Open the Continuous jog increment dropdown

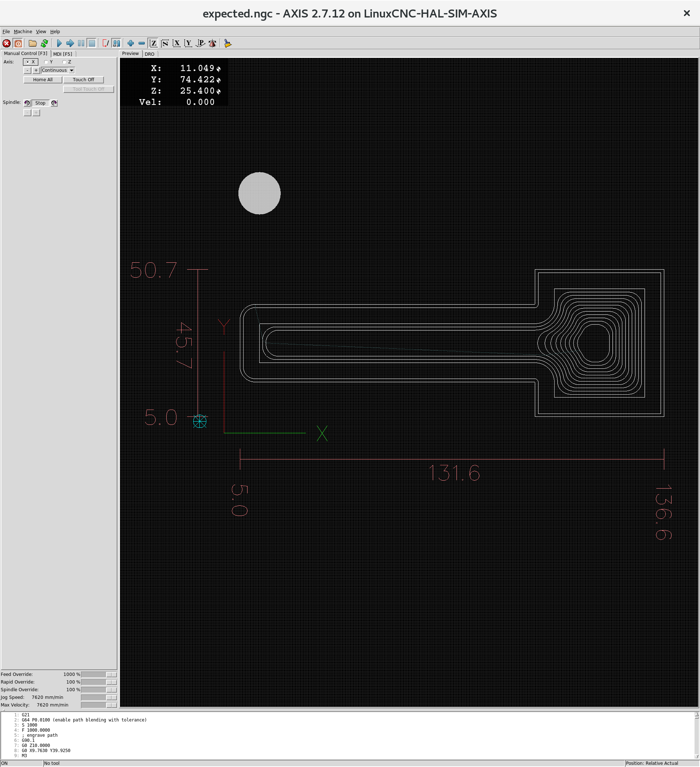pos(71,70)
